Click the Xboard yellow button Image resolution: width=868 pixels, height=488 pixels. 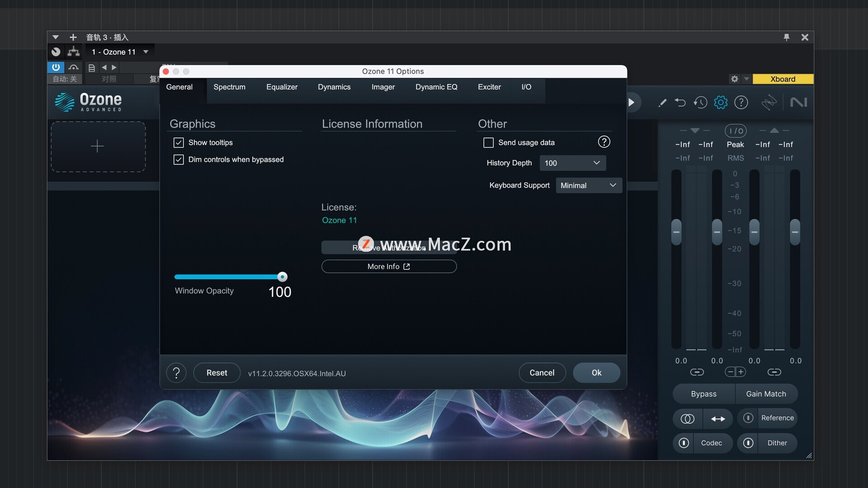783,79
